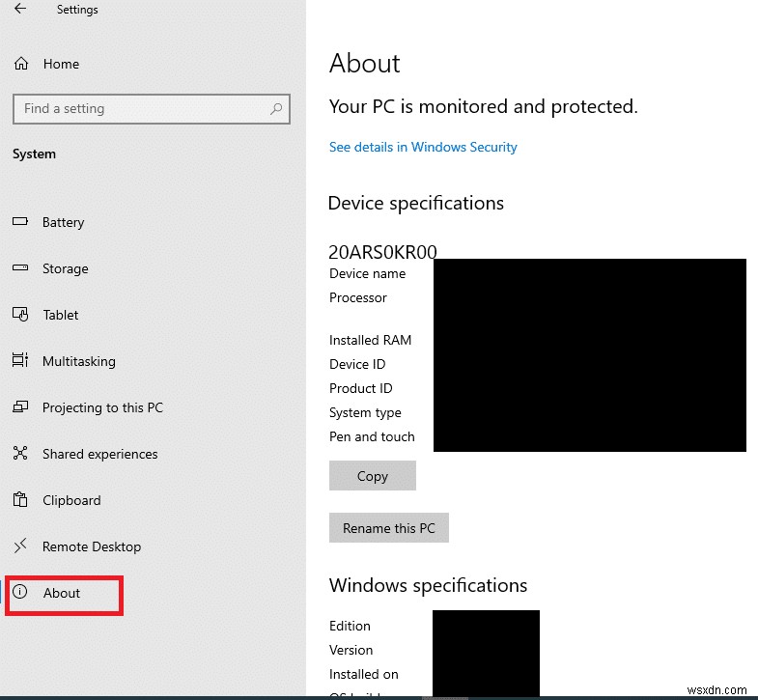Click the Copy button
758x700 pixels.
pos(372,476)
